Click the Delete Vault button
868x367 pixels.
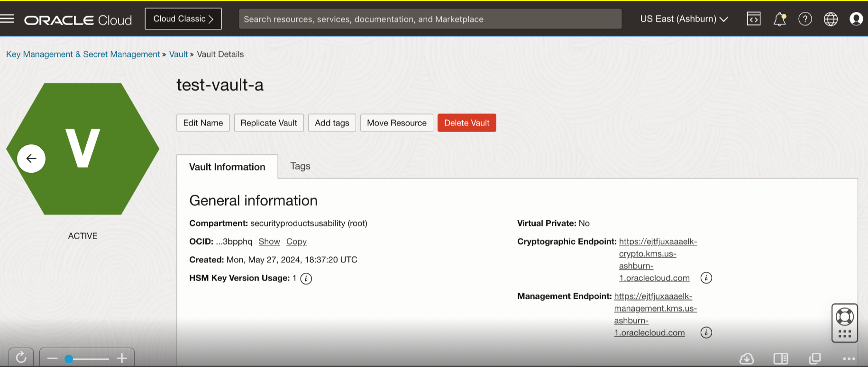pos(466,123)
